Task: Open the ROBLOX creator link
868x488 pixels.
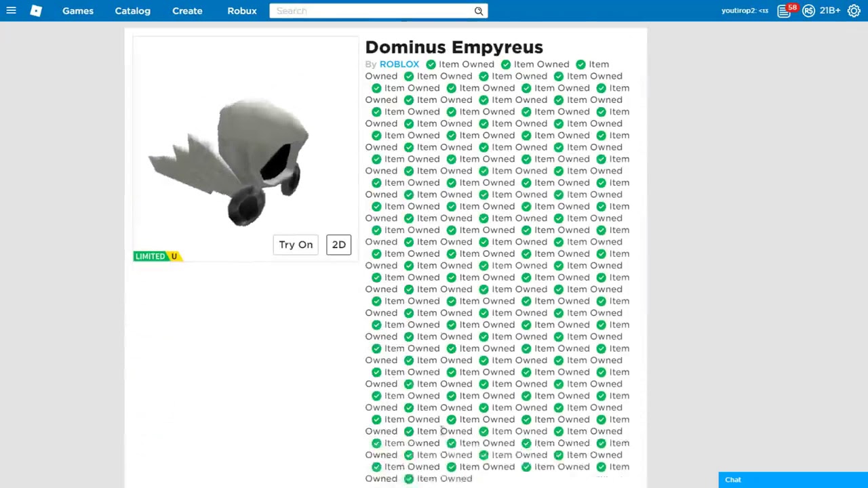Action: click(x=399, y=64)
